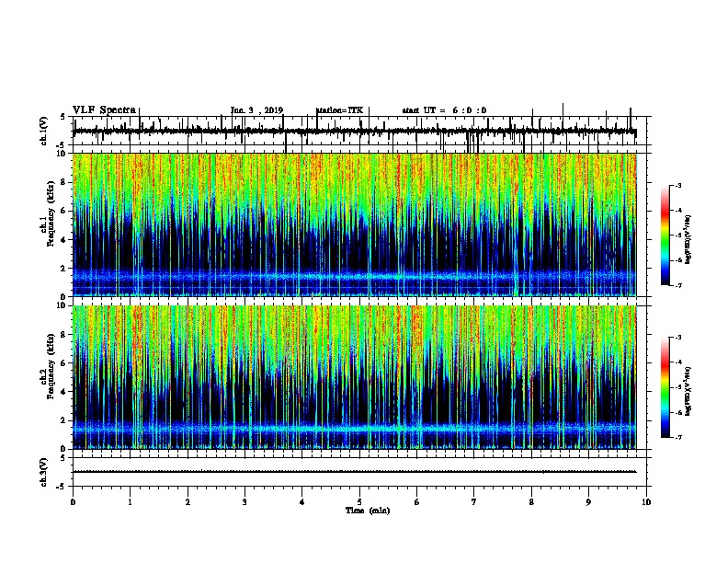
Task: Click time axis tick label "5"
Action: coord(359,502)
